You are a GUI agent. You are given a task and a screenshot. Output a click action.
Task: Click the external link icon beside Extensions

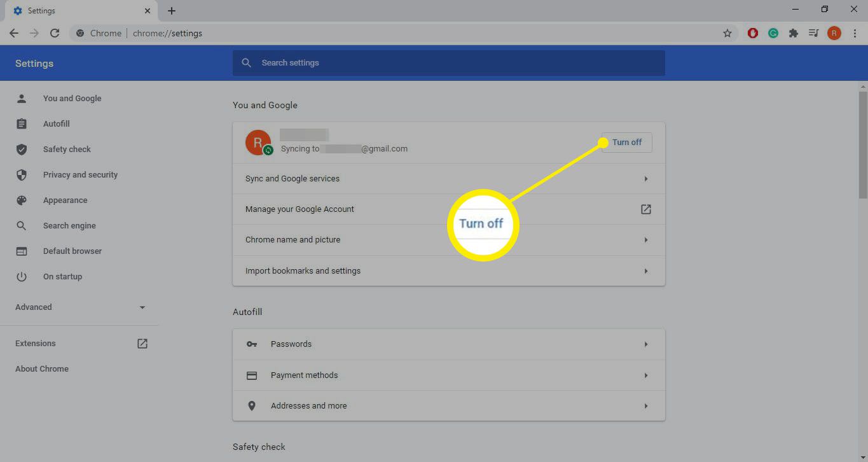pyautogui.click(x=142, y=344)
